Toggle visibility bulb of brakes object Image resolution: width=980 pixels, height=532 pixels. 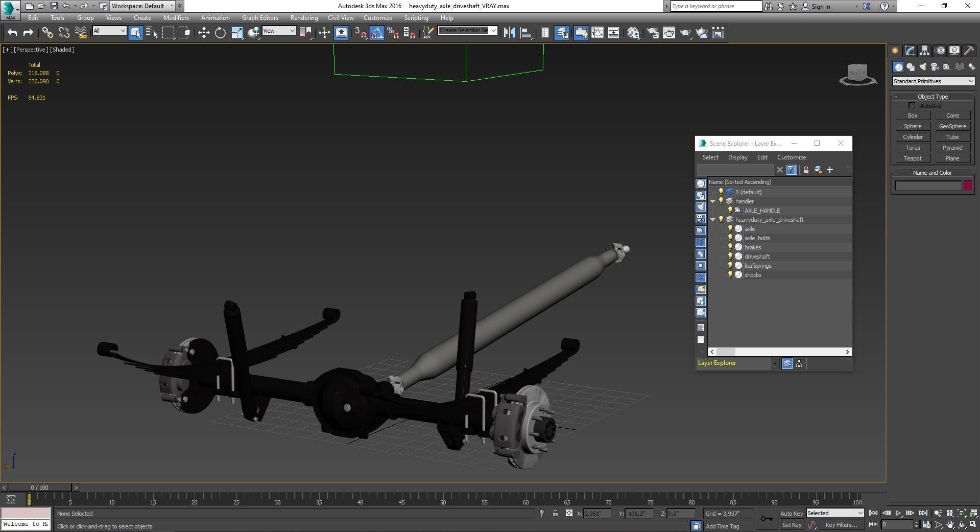[730, 247]
